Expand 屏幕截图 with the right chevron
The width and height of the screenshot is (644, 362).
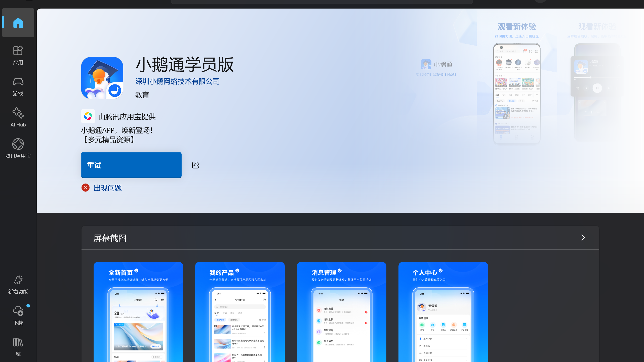[x=583, y=238]
